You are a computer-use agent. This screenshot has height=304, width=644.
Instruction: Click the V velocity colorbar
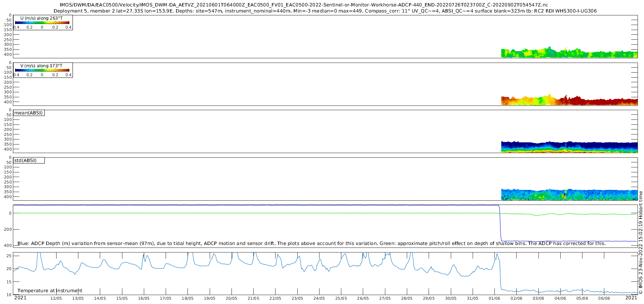pos(42,70)
